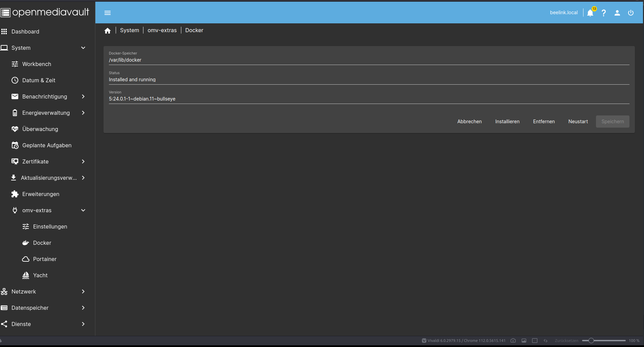Expand the Dienste menu chevron

pos(83,324)
